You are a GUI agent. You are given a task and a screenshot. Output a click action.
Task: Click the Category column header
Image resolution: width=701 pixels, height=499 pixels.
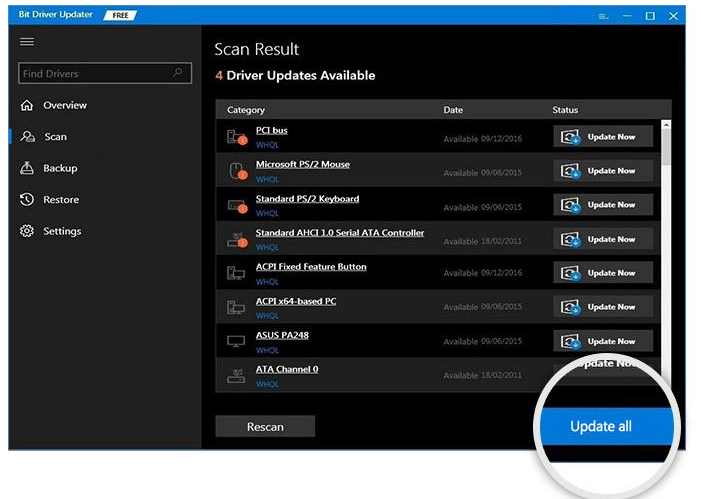tap(245, 110)
